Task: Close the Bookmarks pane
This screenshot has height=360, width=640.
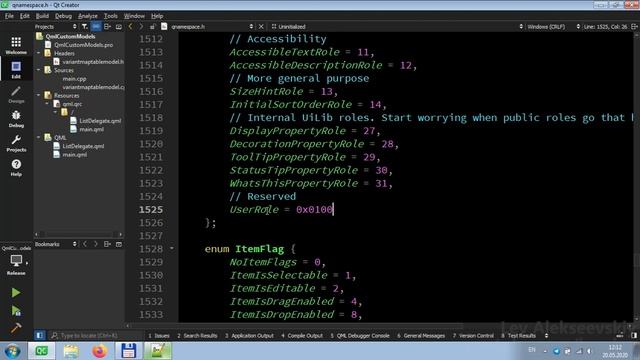Action: [x=119, y=244]
